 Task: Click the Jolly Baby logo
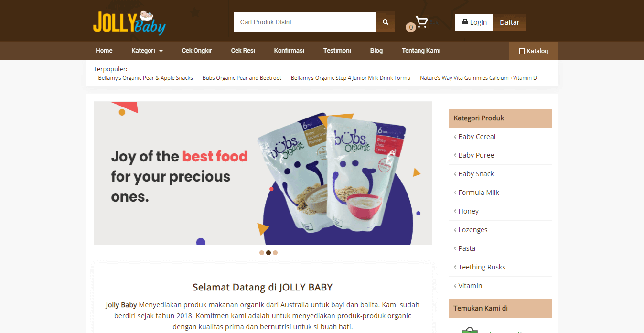[129, 22]
